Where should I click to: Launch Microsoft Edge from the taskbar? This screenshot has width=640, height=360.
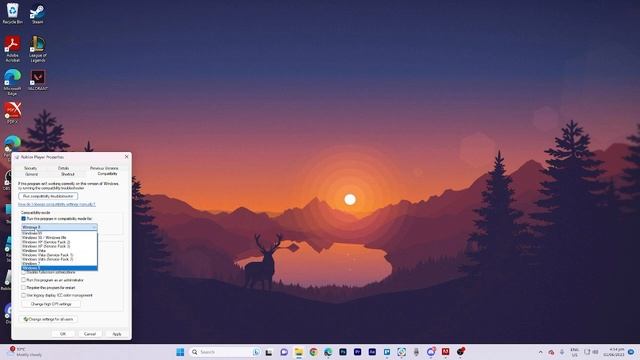click(328, 352)
